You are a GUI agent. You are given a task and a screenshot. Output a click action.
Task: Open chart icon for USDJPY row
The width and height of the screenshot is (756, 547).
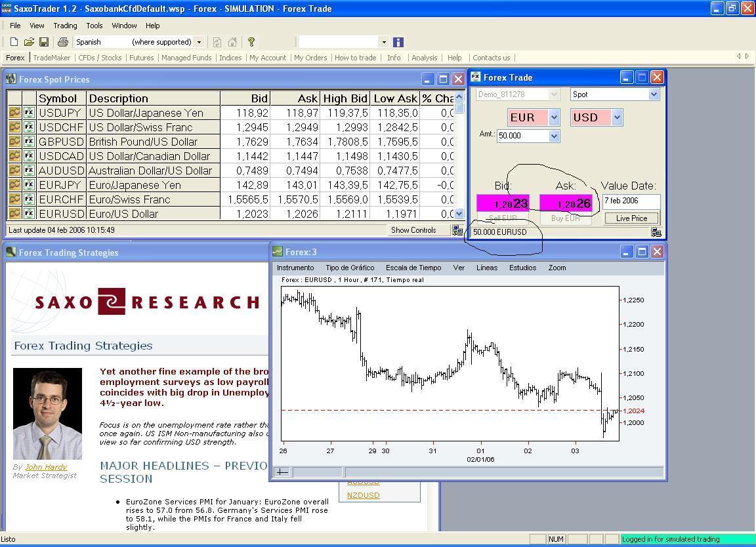tap(14, 113)
